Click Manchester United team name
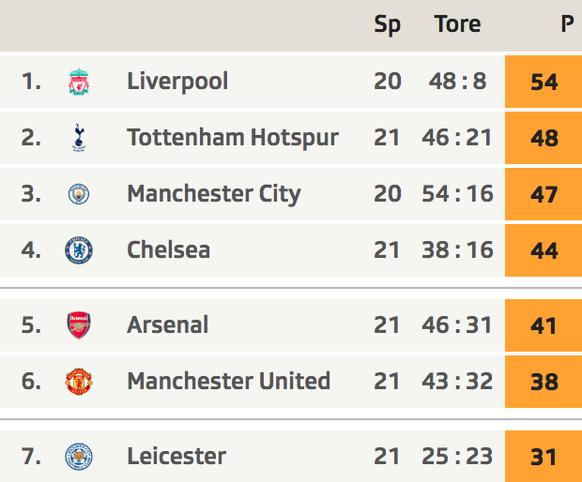Screen dimensions: 582x482 [x=229, y=381]
